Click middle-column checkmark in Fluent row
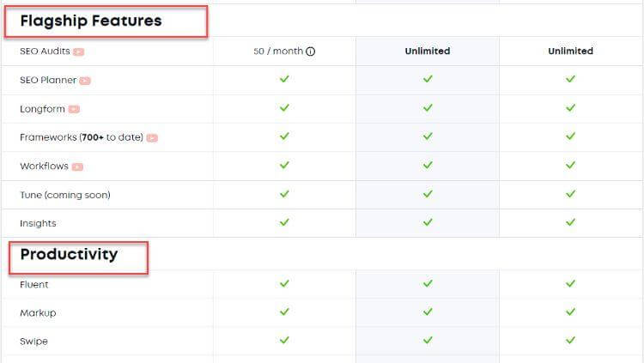This screenshot has height=363, width=644. (x=428, y=283)
